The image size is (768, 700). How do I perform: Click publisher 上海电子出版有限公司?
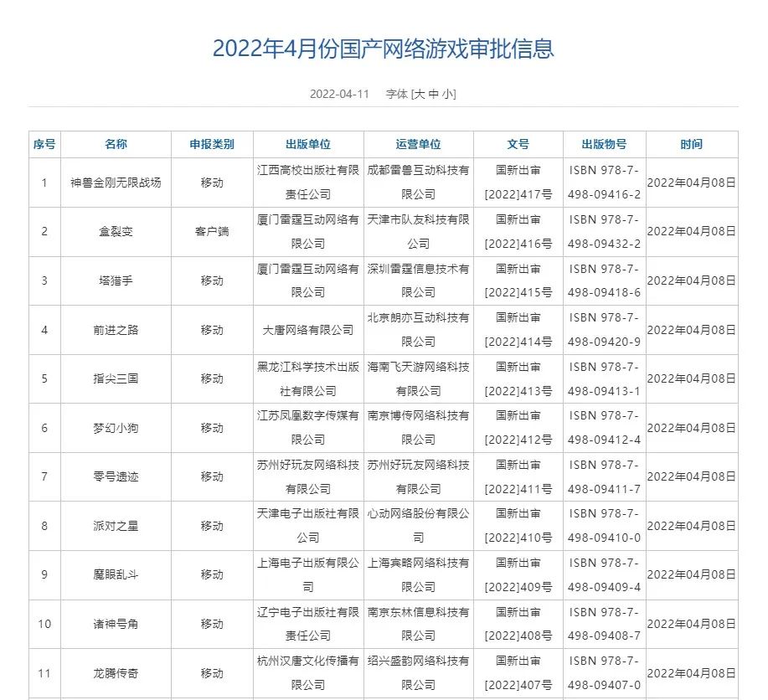coord(308,574)
